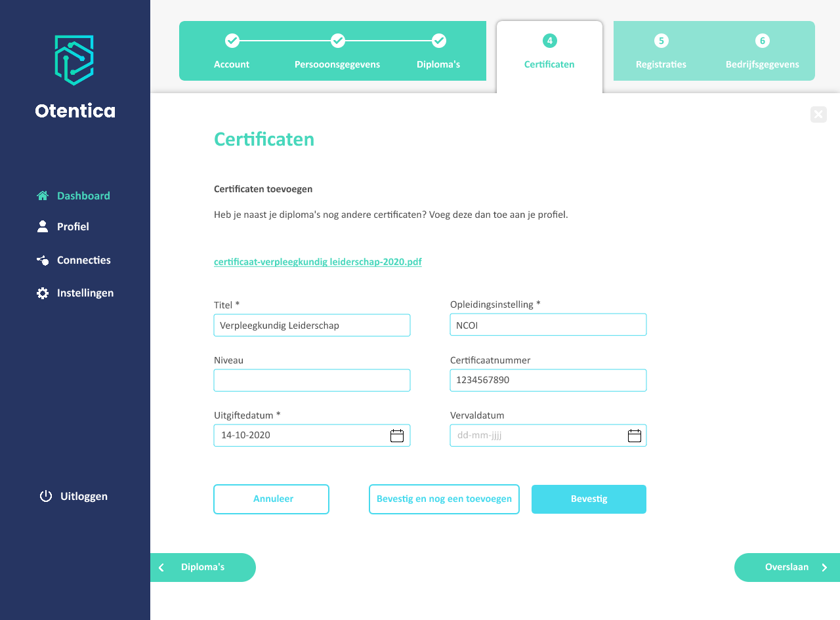Click step number 6 circle
This screenshot has height=620, width=840.
click(763, 41)
